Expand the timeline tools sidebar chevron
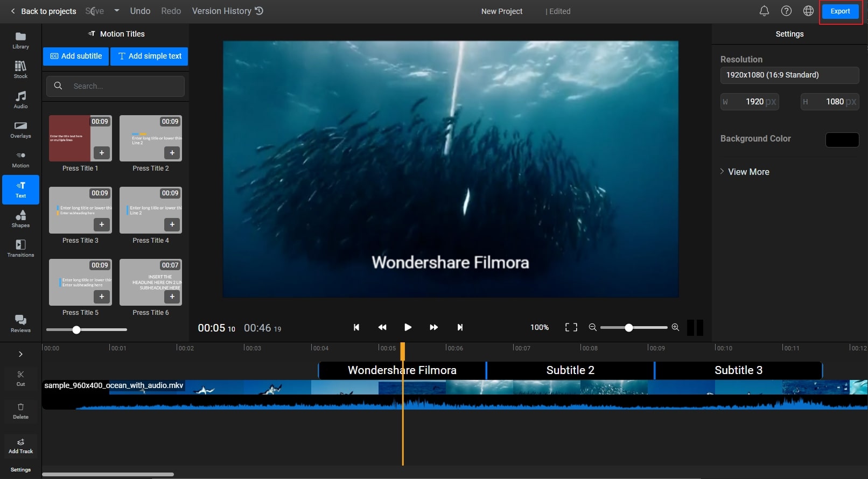Image resolution: width=868 pixels, height=479 pixels. 20,354
